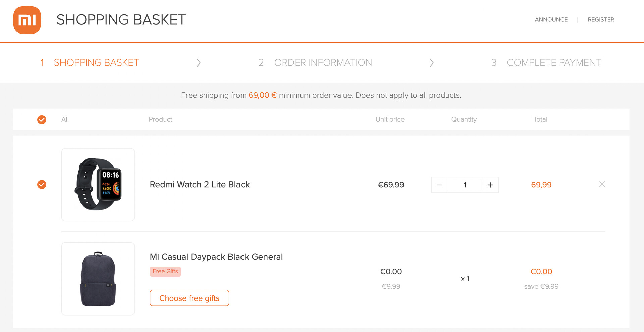Remove Redmi Watch 2 Lite from basket

[602, 184]
